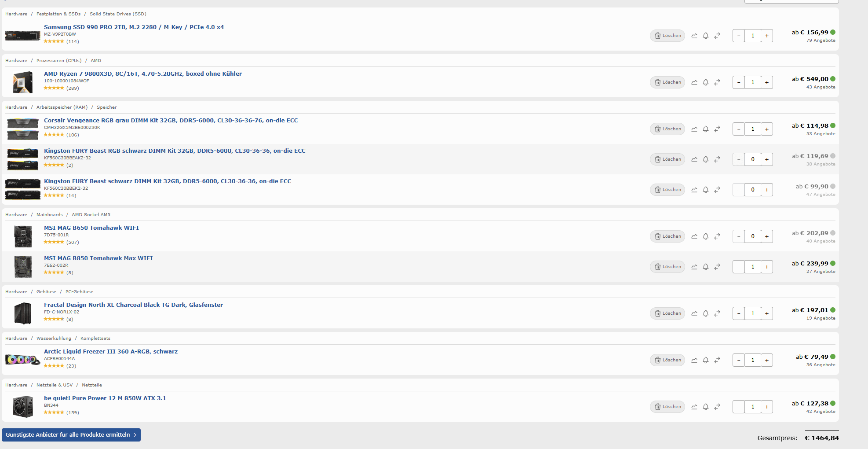Open Prozessoren (CPUs) breadcrumb link
Image resolution: width=868 pixels, height=449 pixels.
pos(59,61)
